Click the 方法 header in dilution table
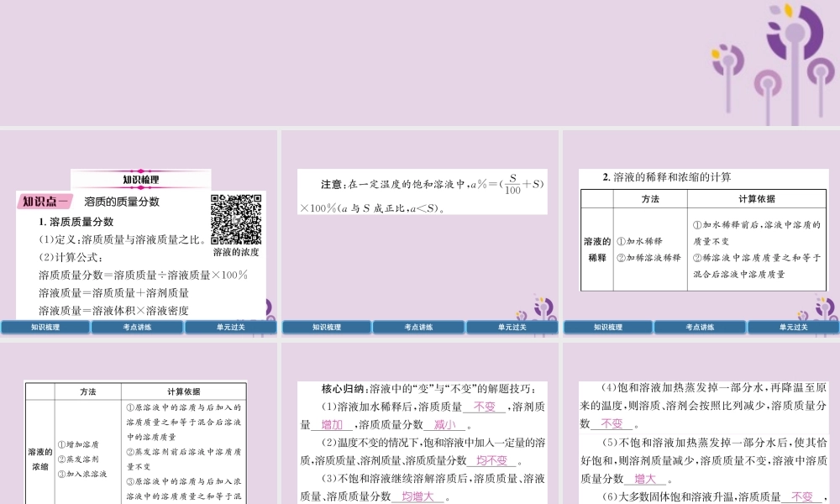 (650, 199)
